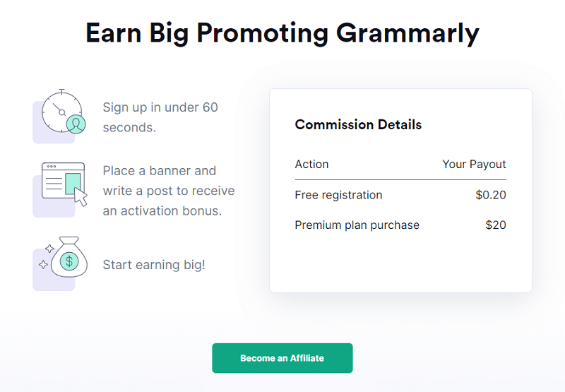This screenshot has width=565, height=392.
Task: Click the dollar sign coin in money bag
Action: 69,261
